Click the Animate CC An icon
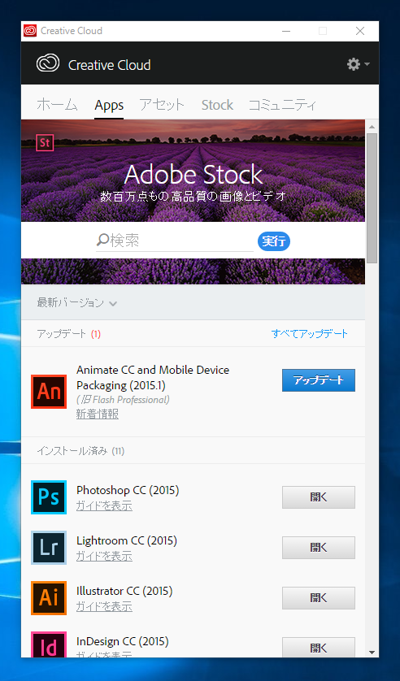The width and height of the screenshot is (400, 681). pos(49,392)
